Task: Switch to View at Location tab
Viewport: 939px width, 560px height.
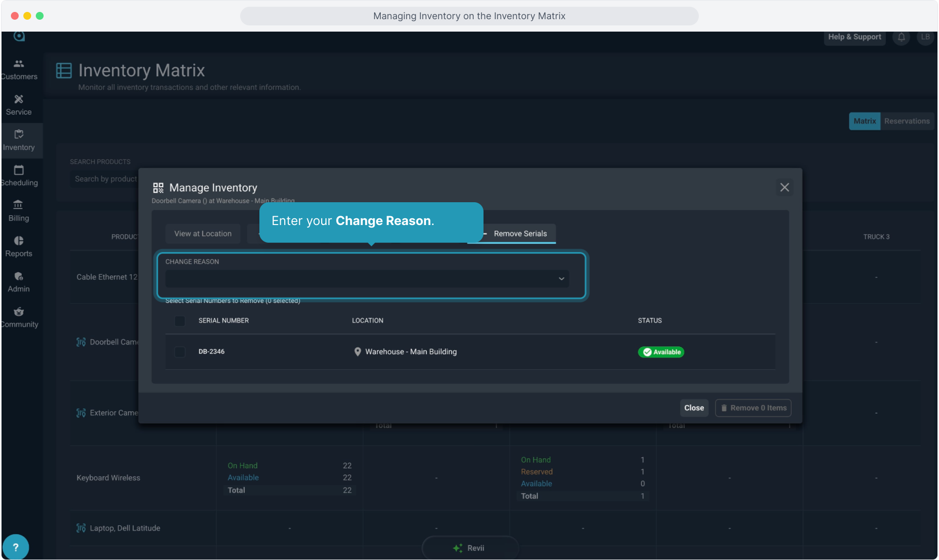Action: (203, 234)
